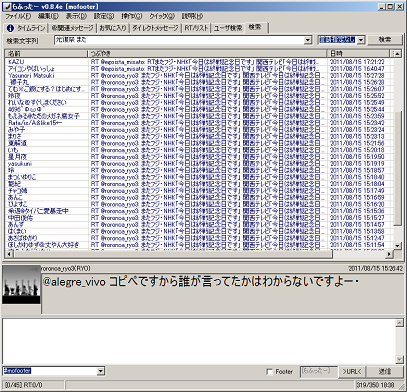
Task: Click the compose area scroll-down arrow
Action: coord(399,359)
